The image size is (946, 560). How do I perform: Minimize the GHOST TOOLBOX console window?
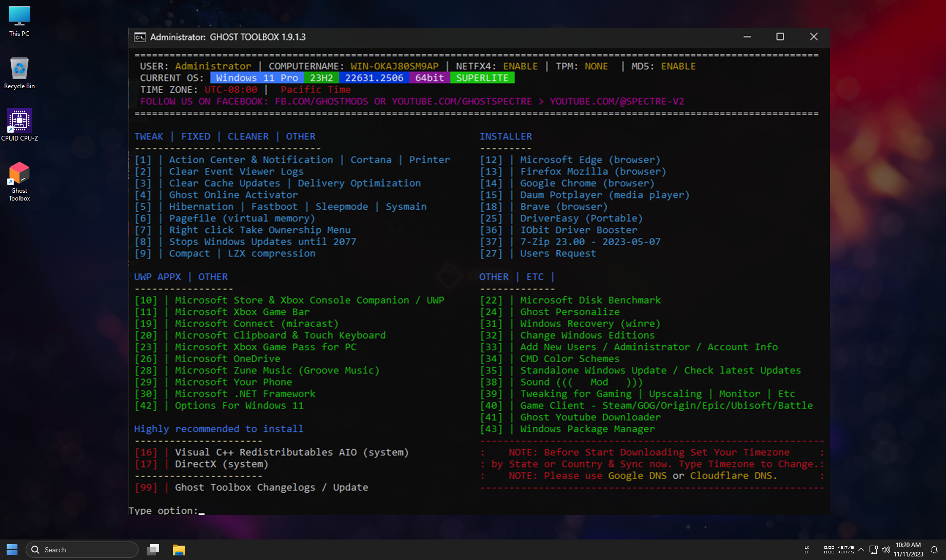click(747, 36)
